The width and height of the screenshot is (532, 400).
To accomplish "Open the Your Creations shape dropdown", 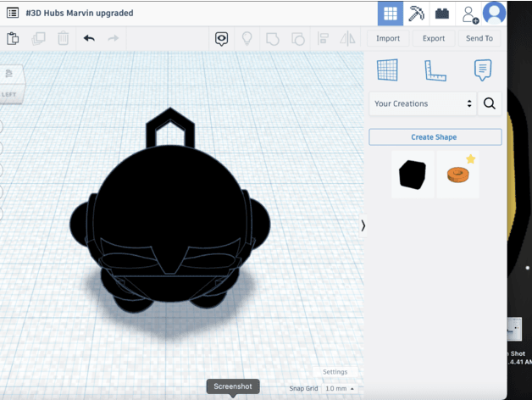I will point(423,103).
